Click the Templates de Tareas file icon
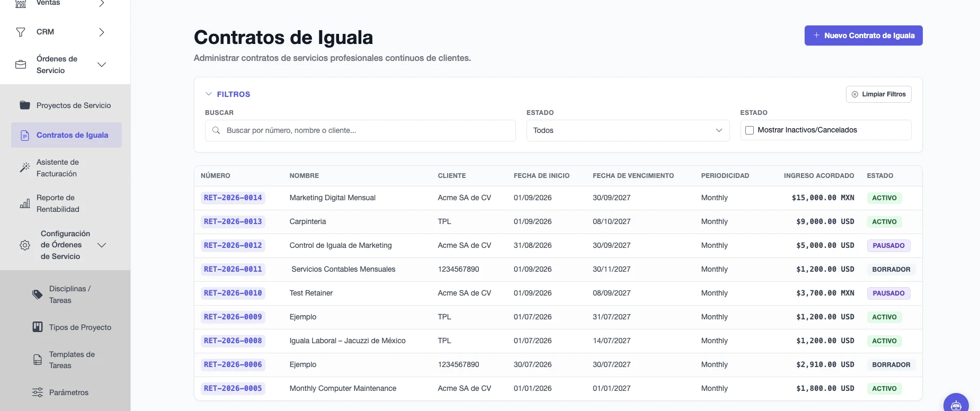Screen dimensions: 980x411 point(38,360)
